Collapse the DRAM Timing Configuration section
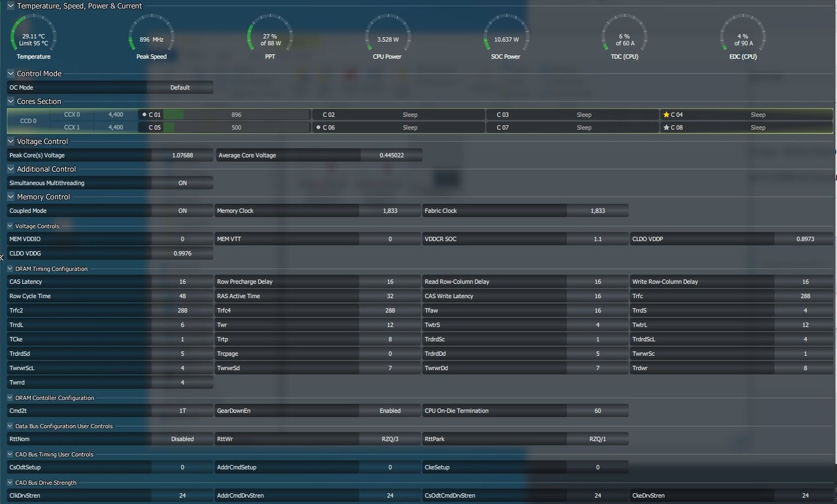The height and width of the screenshot is (504, 837). tap(10, 269)
